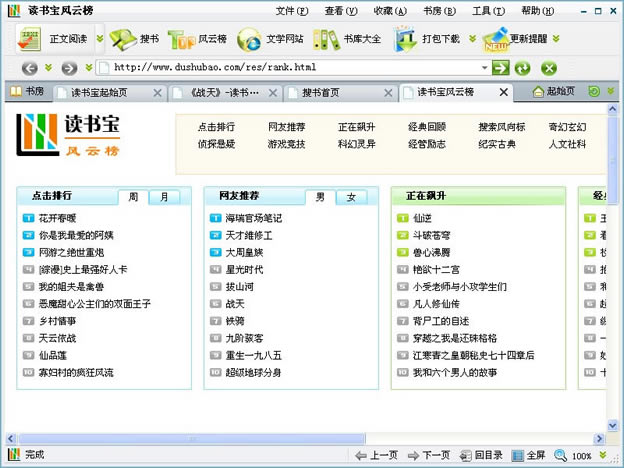
Task: Open the book 花开春暖
Action: pos(57,218)
